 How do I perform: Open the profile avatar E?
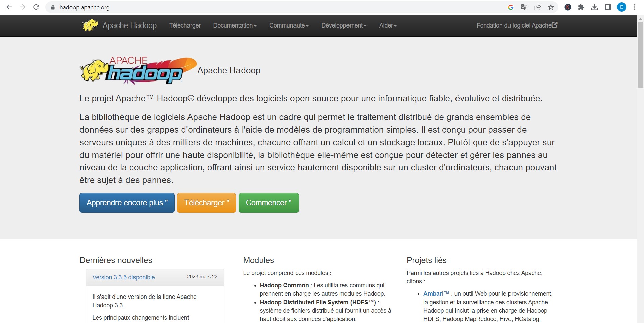[621, 7]
